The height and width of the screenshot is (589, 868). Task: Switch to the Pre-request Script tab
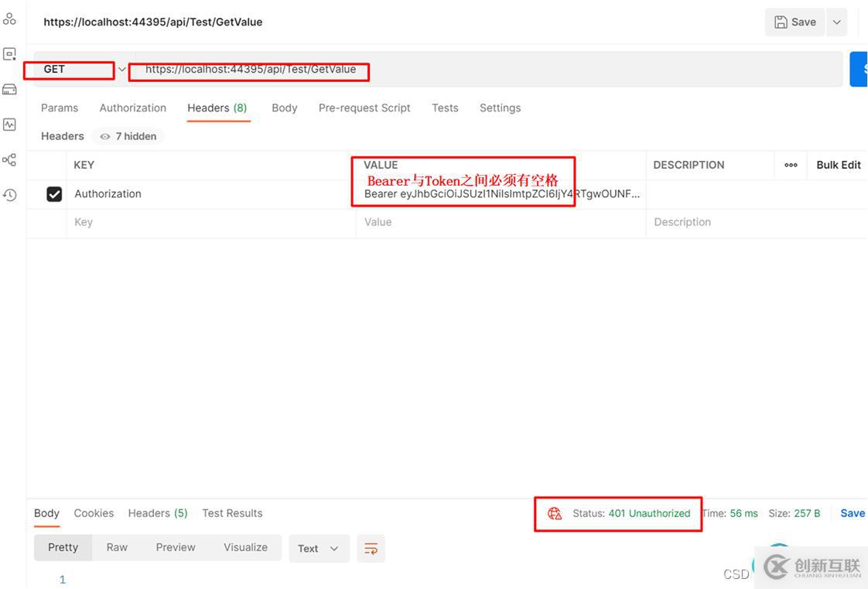click(x=364, y=108)
